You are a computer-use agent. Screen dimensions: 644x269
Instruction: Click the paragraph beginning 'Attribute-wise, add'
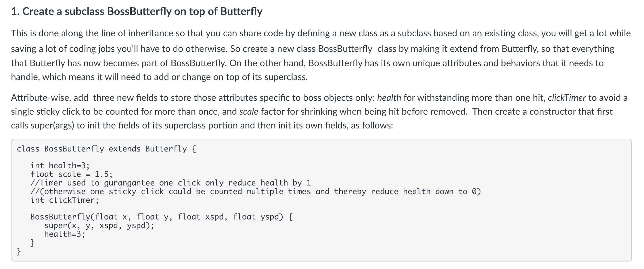coord(319,112)
